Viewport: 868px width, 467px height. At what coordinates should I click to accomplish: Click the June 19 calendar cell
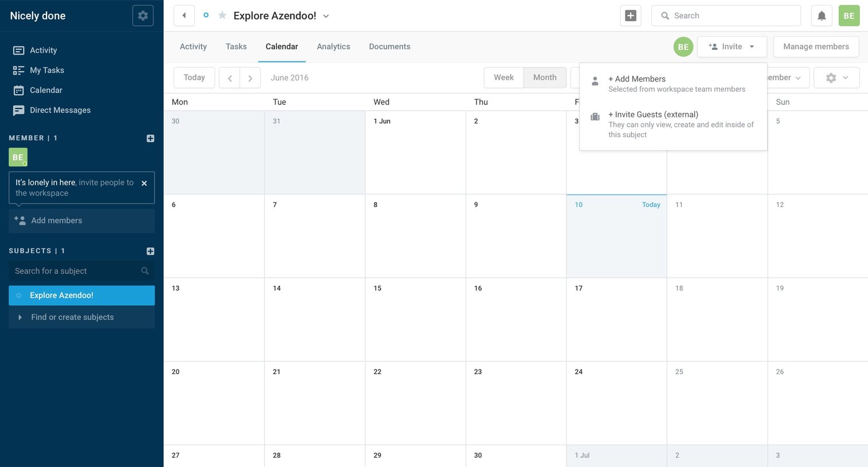[x=818, y=320]
